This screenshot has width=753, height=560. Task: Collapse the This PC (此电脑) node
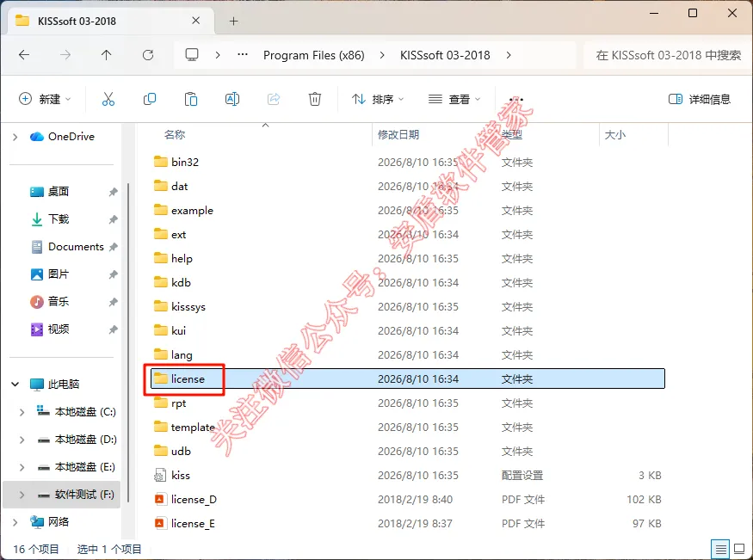coord(15,384)
